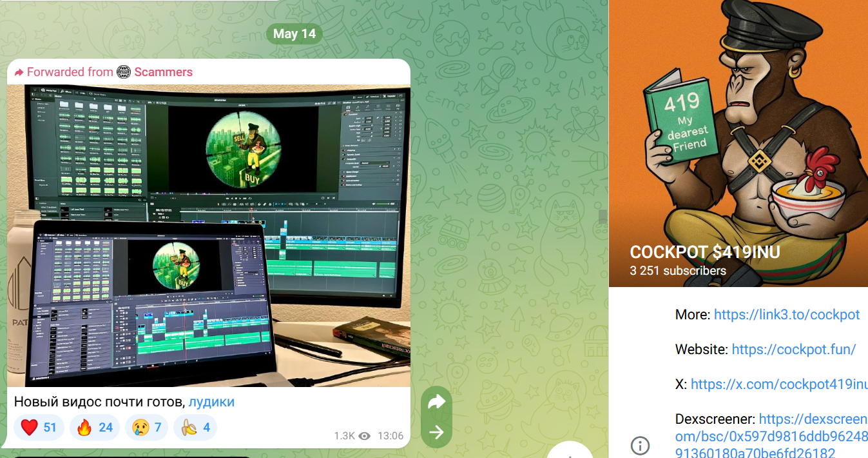
Task: Click the May 14 date badge
Action: click(x=294, y=34)
